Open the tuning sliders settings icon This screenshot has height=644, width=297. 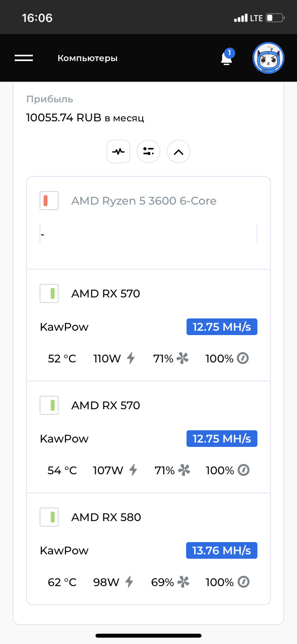(x=148, y=151)
